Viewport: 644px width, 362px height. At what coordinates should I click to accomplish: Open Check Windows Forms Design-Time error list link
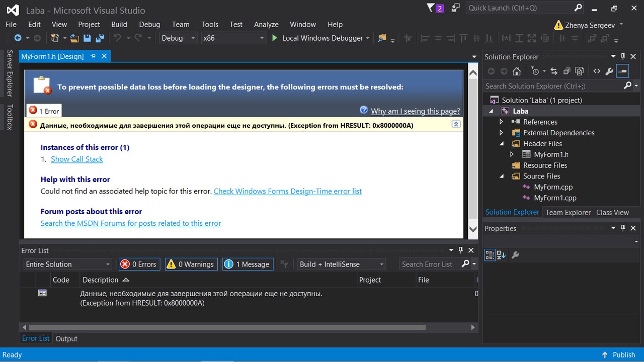[288, 191]
